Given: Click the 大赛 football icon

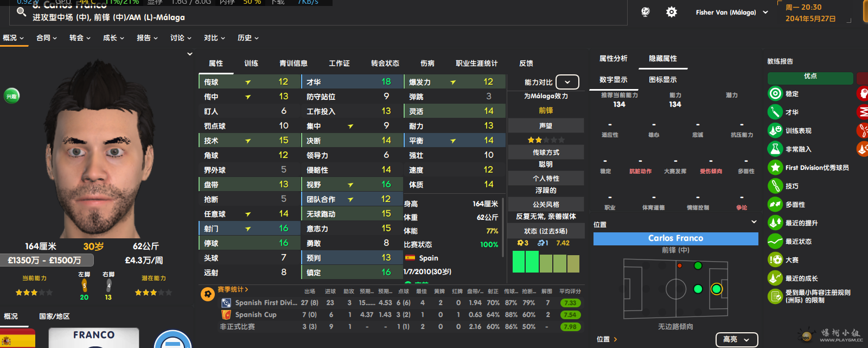Looking at the screenshot, I should click(x=775, y=260).
